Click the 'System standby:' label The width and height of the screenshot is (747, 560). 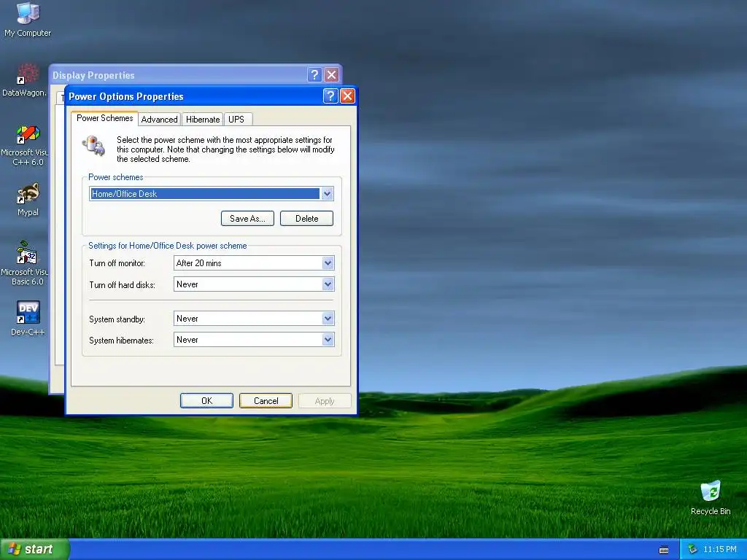[x=117, y=319]
